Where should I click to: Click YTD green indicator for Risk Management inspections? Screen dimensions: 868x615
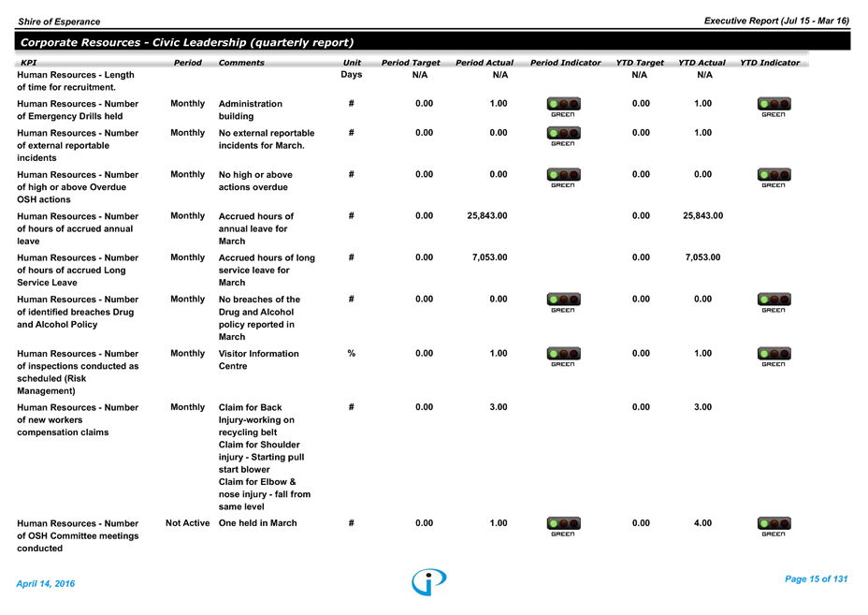tap(774, 357)
